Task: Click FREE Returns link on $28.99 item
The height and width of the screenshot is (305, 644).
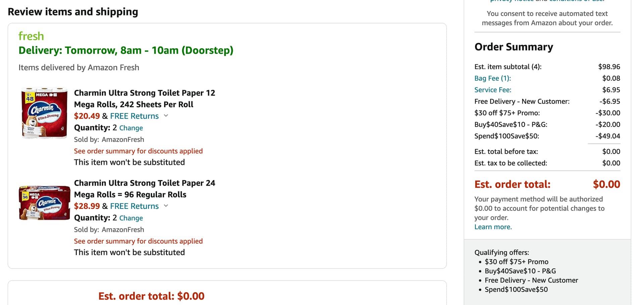Action: point(134,206)
